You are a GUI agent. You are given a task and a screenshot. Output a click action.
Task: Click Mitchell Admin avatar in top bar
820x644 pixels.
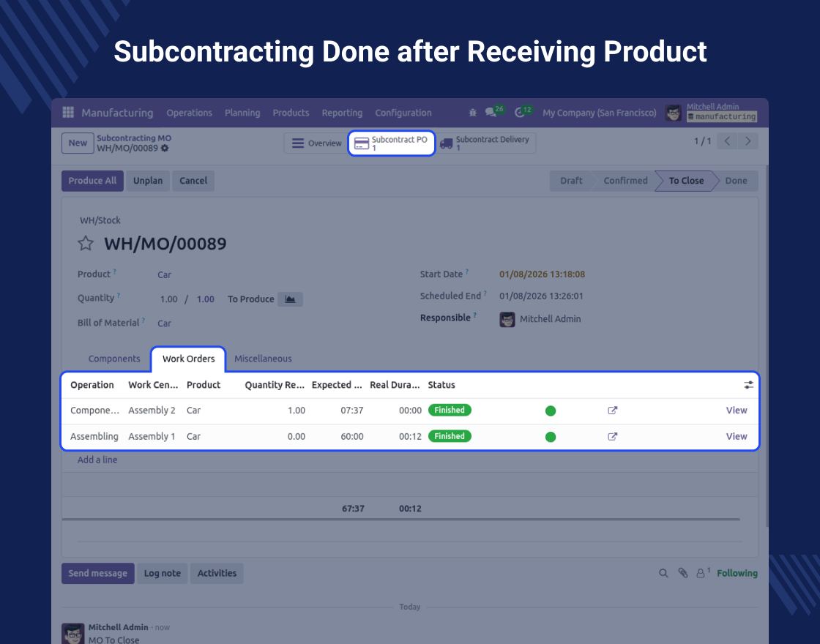[673, 113]
